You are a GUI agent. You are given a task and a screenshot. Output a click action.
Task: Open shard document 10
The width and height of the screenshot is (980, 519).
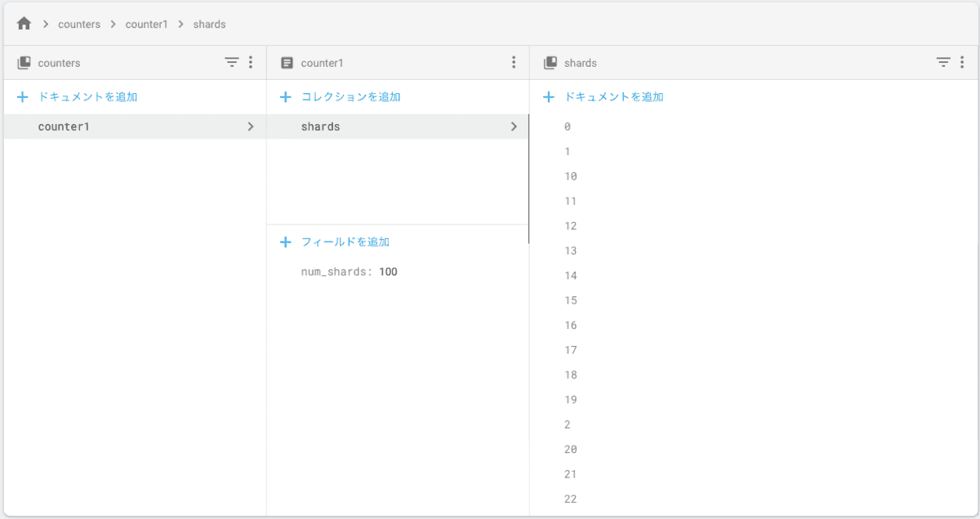570,176
